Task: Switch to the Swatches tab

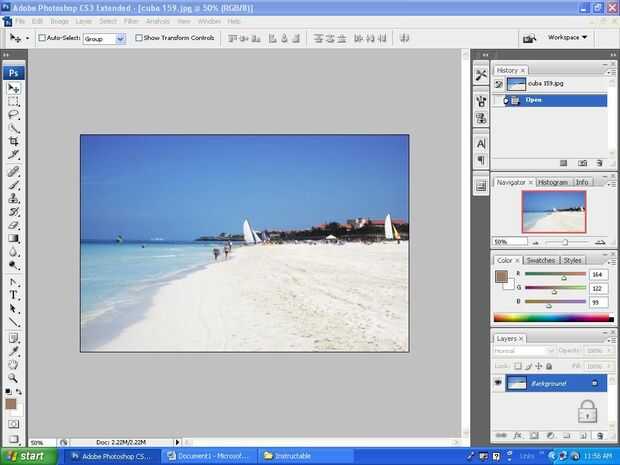Action: click(x=541, y=260)
